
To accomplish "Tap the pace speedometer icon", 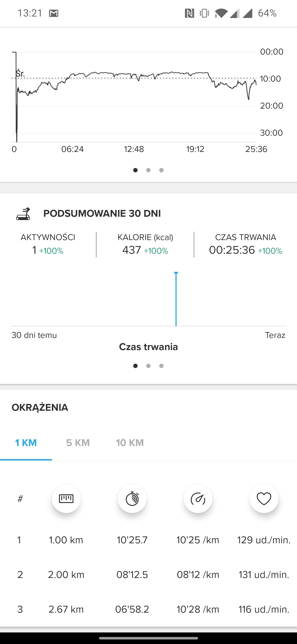I will pyautogui.click(x=198, y=498).
